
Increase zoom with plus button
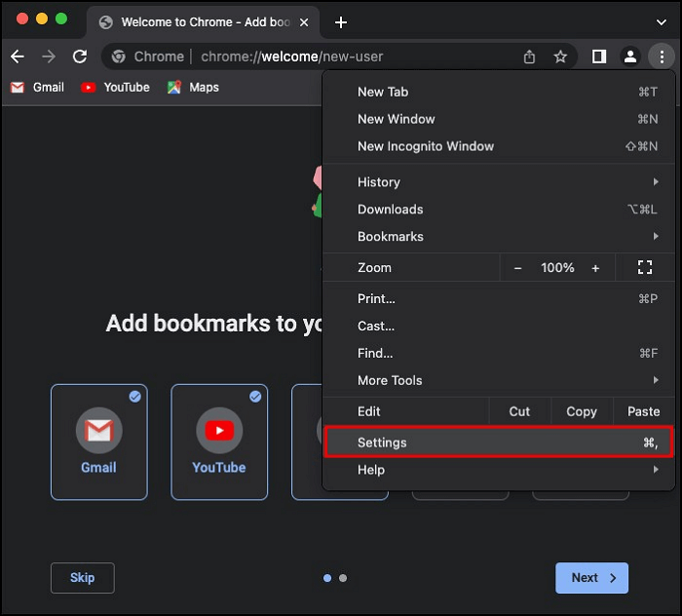click(595, 267)
